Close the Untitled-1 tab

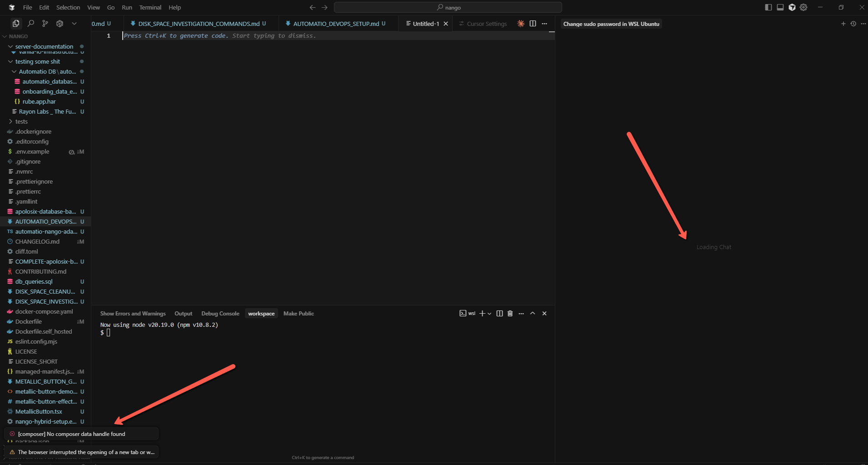(x=446, y=24)
